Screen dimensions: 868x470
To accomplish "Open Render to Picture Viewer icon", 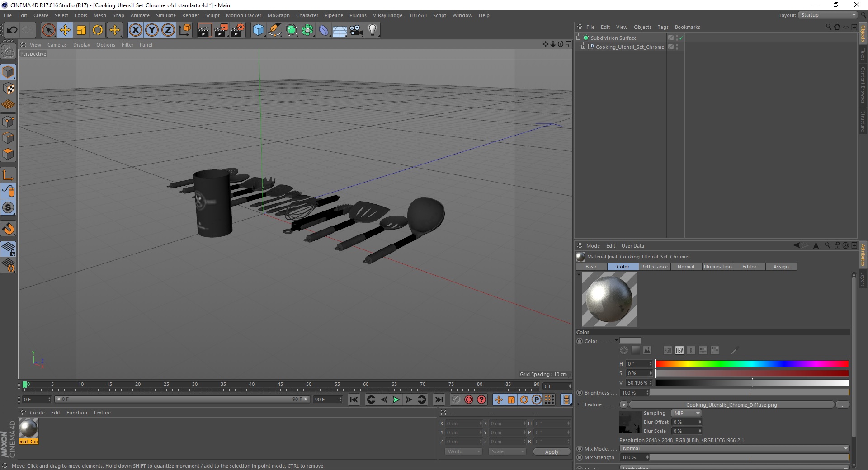I will point(221,30).
